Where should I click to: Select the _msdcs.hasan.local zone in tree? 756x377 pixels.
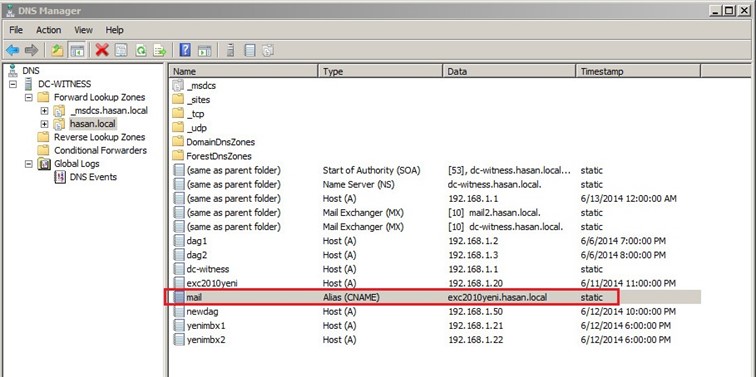[x=108, y=110]
